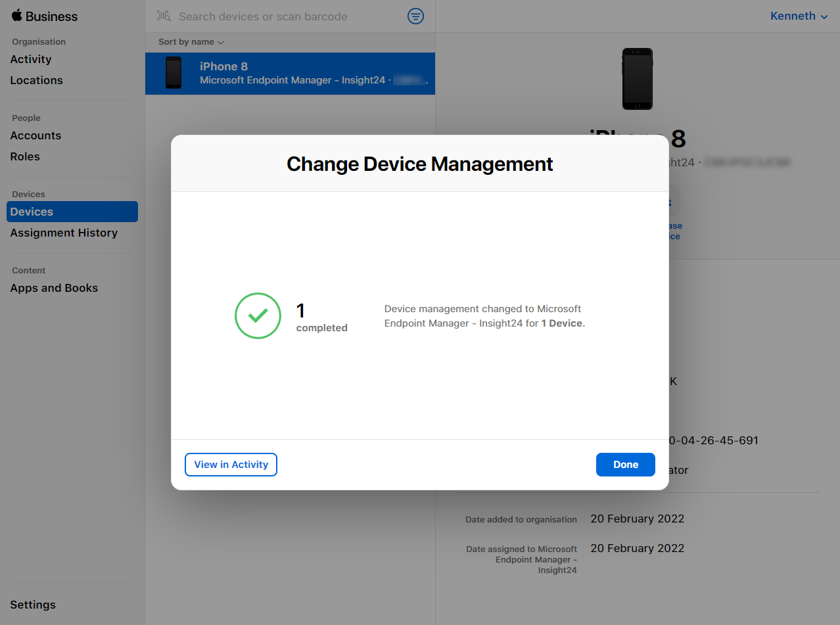The width and height of the screenshot is (840, 625).
Task: Click the People section heading
Action: [x=26, y=118]
